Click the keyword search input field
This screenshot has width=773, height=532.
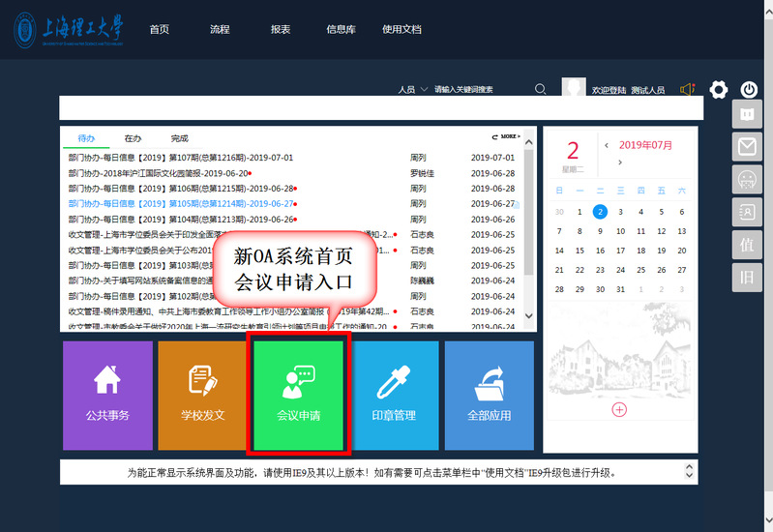[479, 90]
